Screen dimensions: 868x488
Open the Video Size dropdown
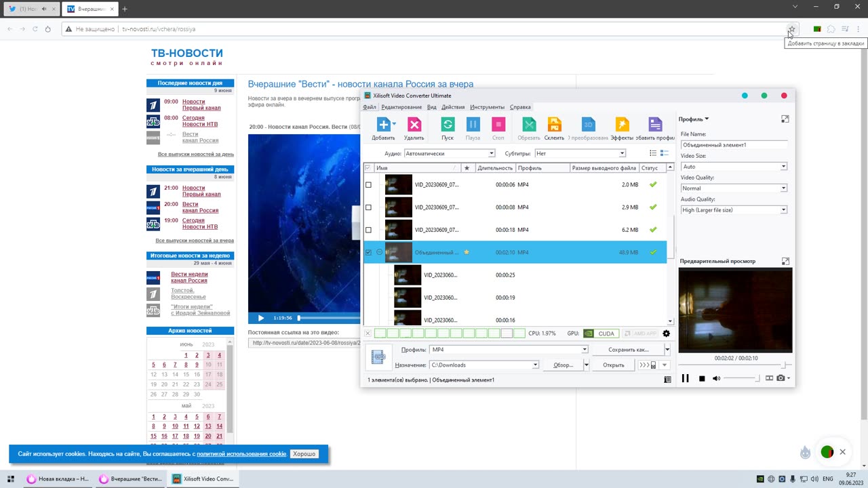(x=734, y=167)
